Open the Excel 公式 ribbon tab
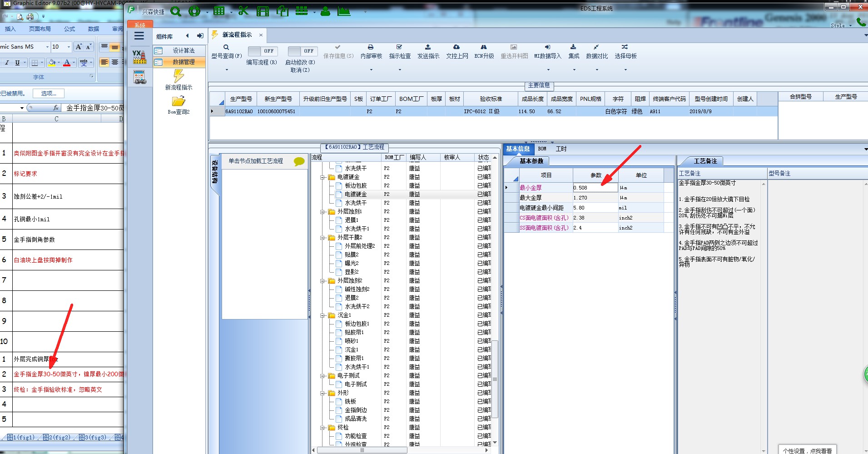The height and width of the screenshot is (454, 868). 69,29
